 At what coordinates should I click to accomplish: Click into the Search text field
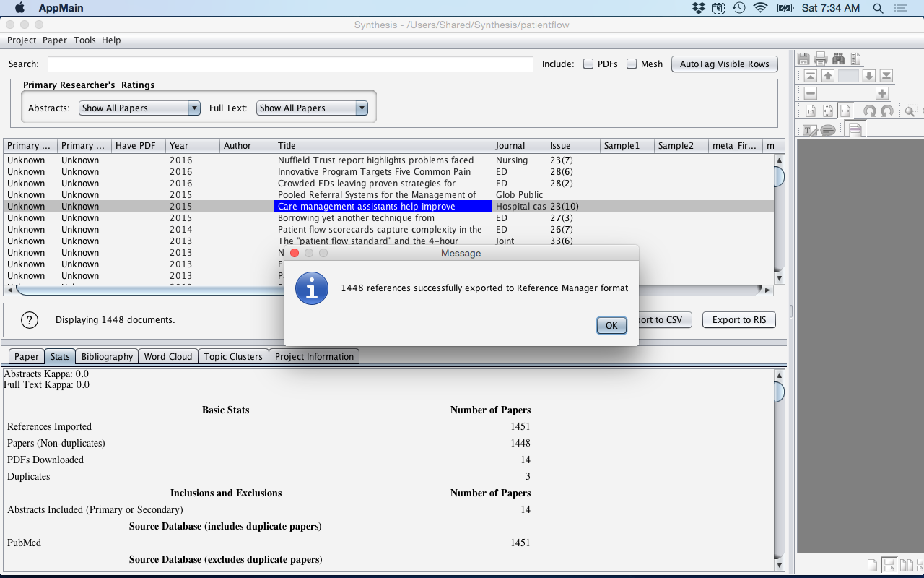pyautogui.click(x=290, y=64)
